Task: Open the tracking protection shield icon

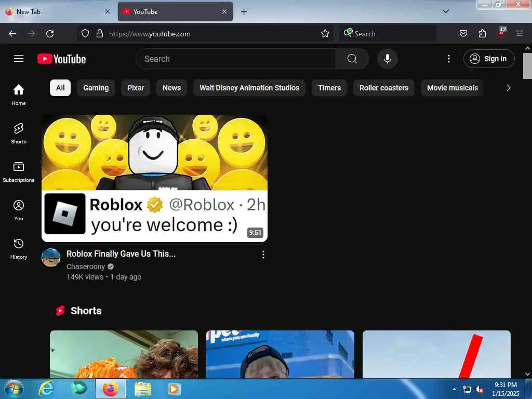Action: point(85,34)
